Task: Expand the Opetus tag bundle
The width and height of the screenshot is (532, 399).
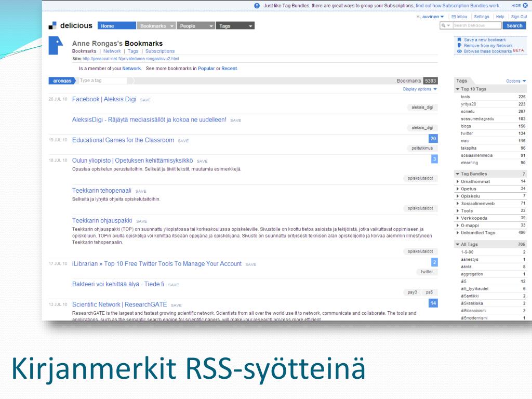Action: 458,189
